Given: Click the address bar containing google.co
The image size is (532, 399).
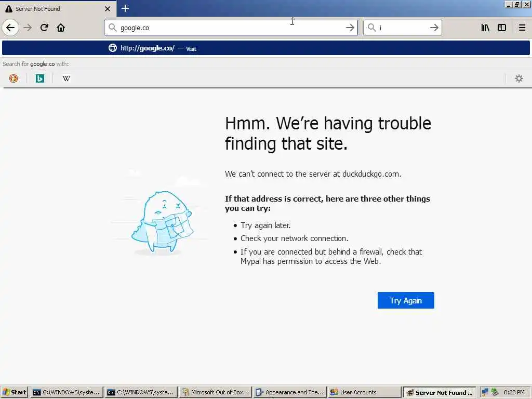Looking at the screenshot, I should (x=231, y=28).
